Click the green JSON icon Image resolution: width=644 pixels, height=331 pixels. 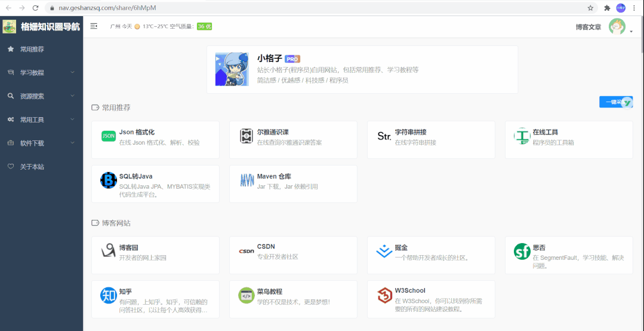click(x=109, y=136)
